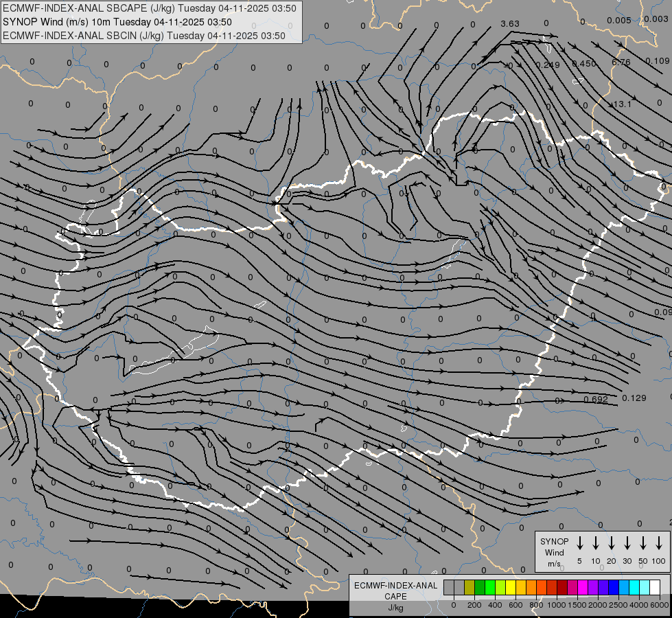Click the CAPE legend label 2500
The image size is (672, 618).
click(x=618, y=605)
